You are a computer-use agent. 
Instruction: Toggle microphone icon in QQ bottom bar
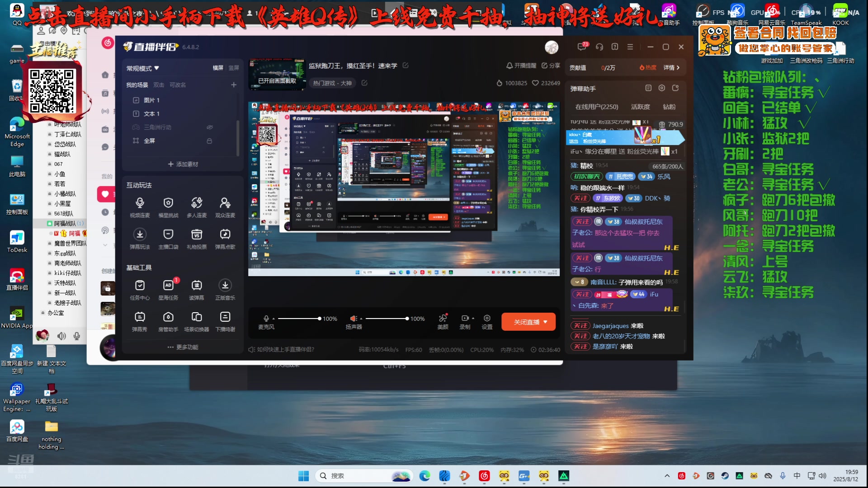pos(77,336)
